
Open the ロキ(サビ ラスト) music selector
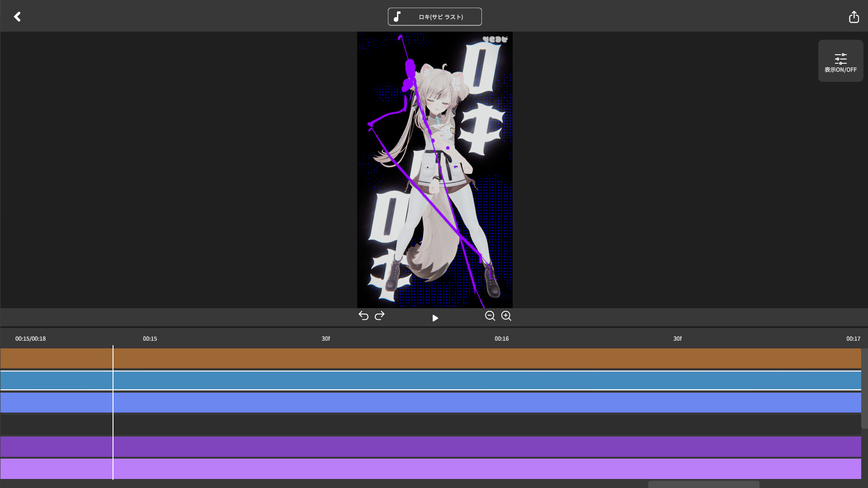pos(440,17)
